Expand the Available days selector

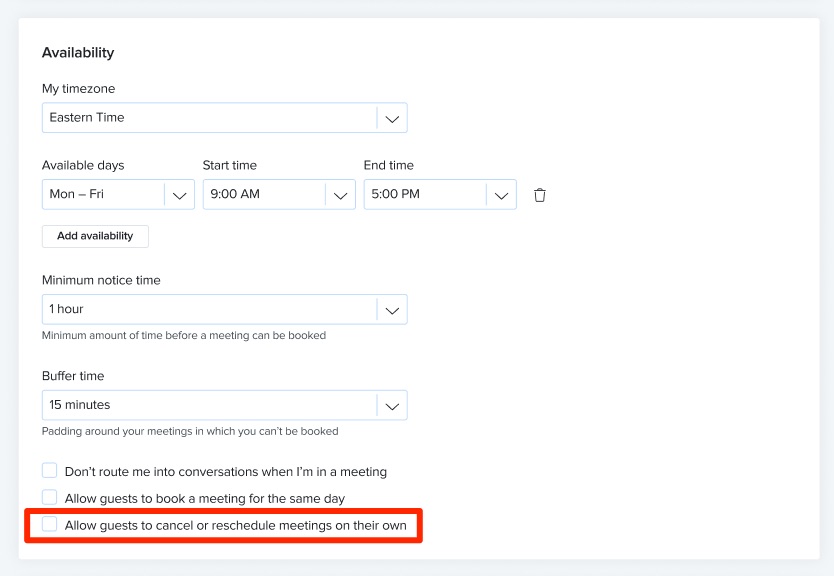click(118, 194)
